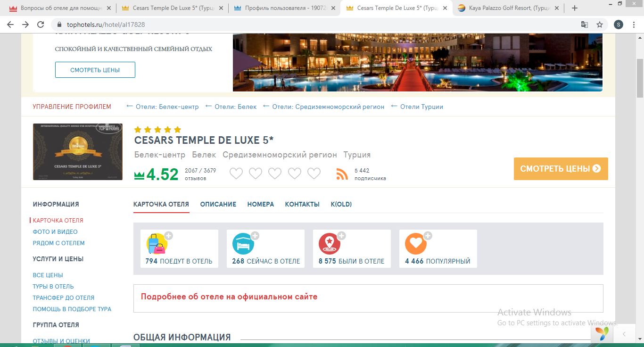Click plus badge on 'Сейчас в отеле' card
The image size is (644, 347).
(x=255, y=236)
